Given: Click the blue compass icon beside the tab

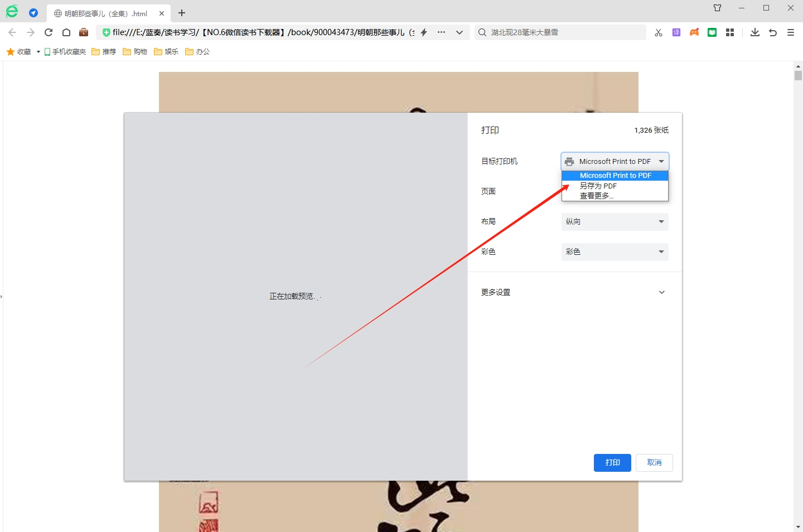Looking at the screenshot, I should 33,13.
